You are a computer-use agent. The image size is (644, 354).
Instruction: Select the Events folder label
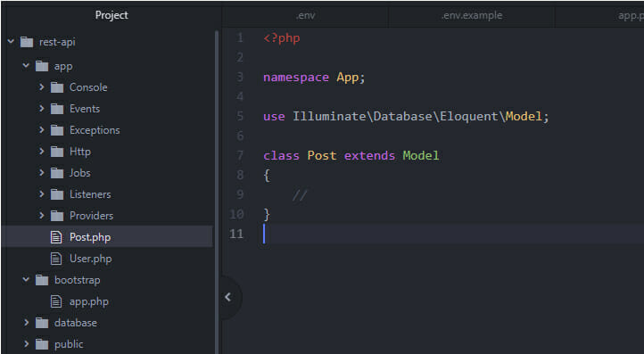coord(85,109)
